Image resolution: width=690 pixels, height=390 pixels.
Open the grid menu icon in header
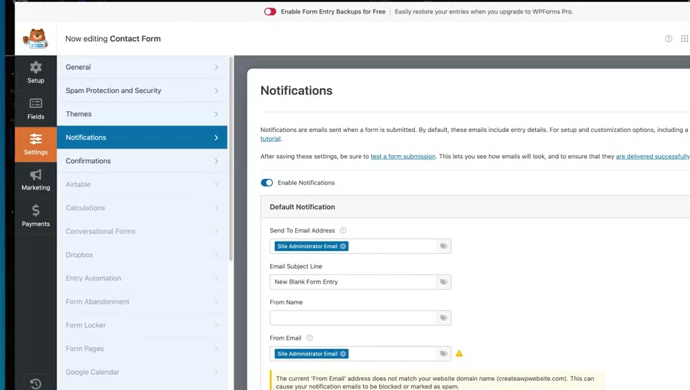coord(684,39)
